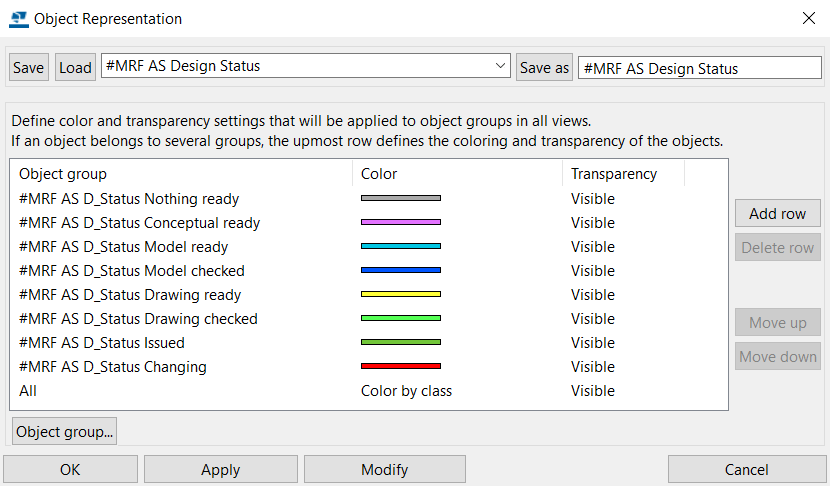Viewport: 830px width, 486px height.
Task: Open the Object group... dialog
Action: [x=64, y=431]
